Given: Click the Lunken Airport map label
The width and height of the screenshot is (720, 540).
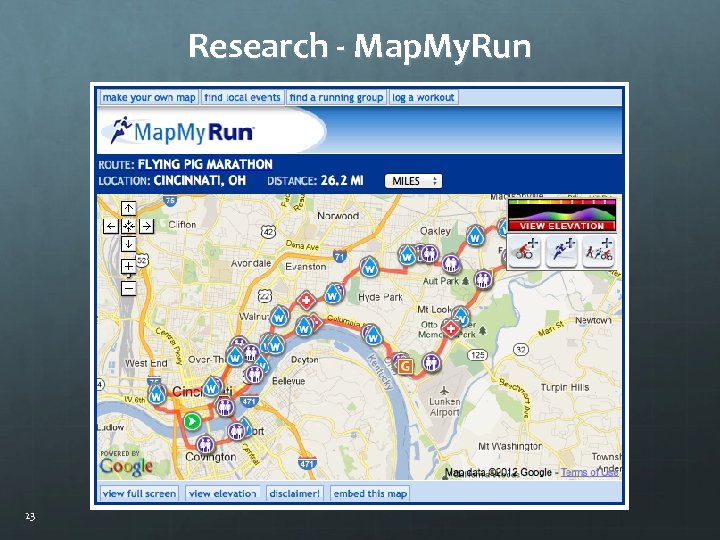Looking at the screenshot, I should coord(444,407).
